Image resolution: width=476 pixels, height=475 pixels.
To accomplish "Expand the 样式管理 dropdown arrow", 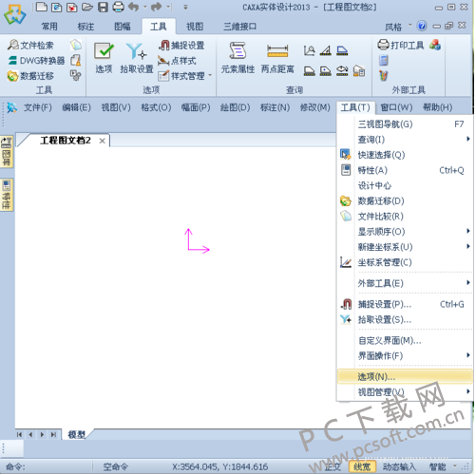I will point(210,76).
